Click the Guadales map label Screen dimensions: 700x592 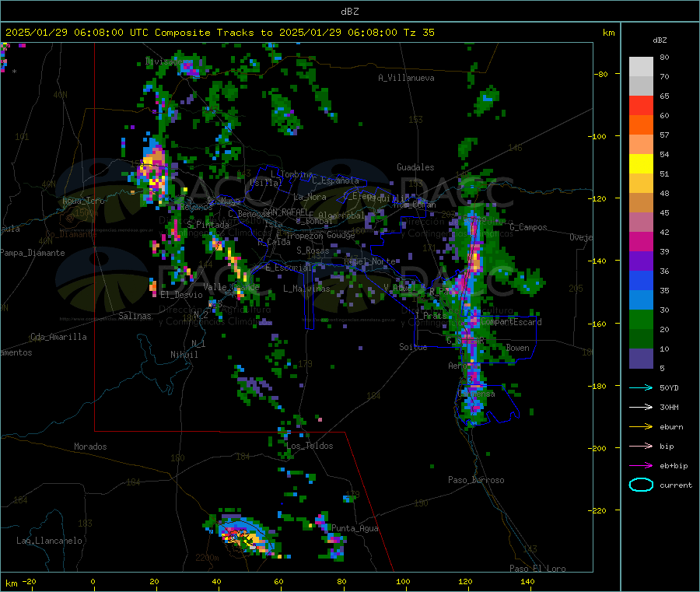415,167
